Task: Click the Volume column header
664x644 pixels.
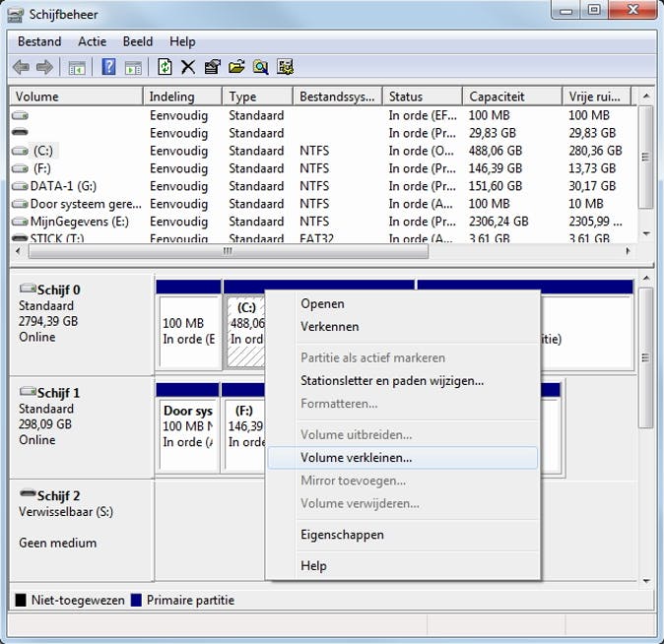Action: [x=37, y=97]
